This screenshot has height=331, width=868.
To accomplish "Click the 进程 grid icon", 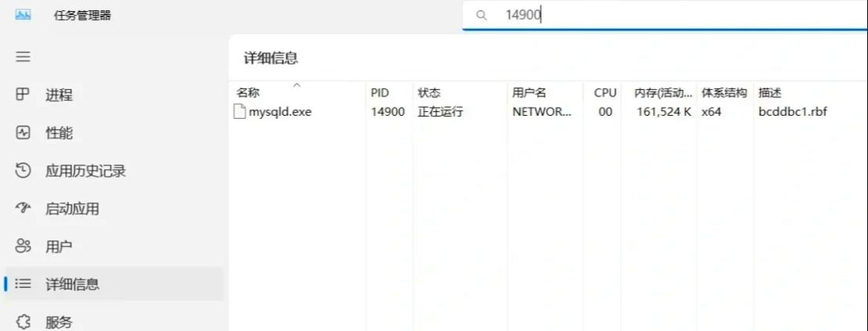I will point(23,95).
